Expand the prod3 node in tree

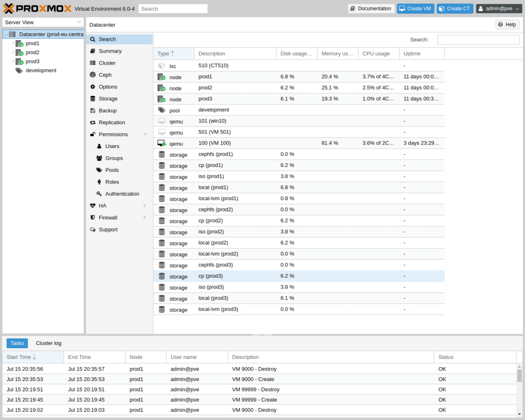[13, 61]
